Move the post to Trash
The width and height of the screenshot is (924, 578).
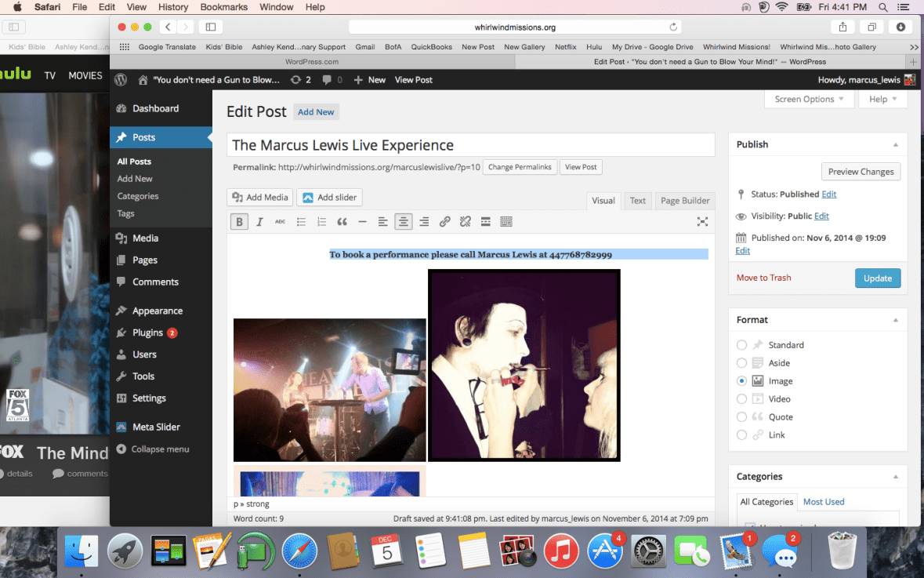(x=763, y=277)
